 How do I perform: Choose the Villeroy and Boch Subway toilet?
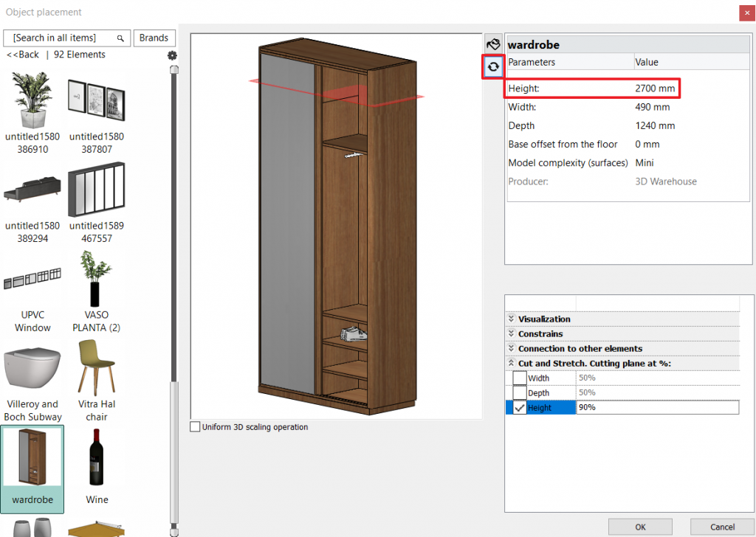click(32, 367)
